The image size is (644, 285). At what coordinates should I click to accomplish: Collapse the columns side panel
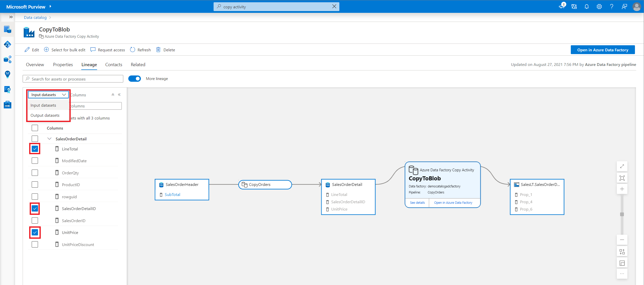tap(119, 95)
